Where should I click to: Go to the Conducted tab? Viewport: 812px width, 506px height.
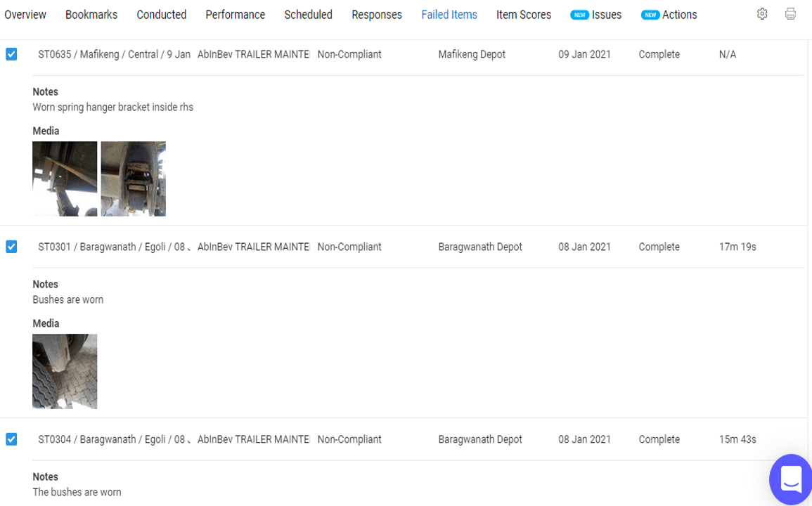click(161, 15)
